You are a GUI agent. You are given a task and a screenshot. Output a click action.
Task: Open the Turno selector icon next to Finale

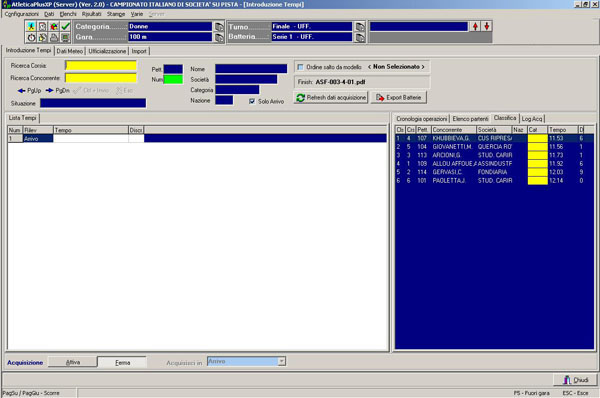click(360, 26)
